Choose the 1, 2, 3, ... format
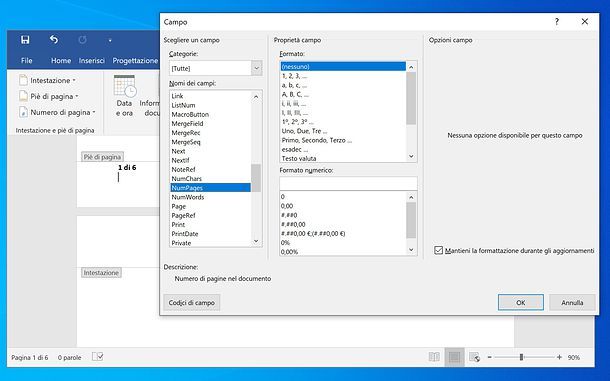The height and width of the screenshot is (381, 610). (x=343, y=76)
